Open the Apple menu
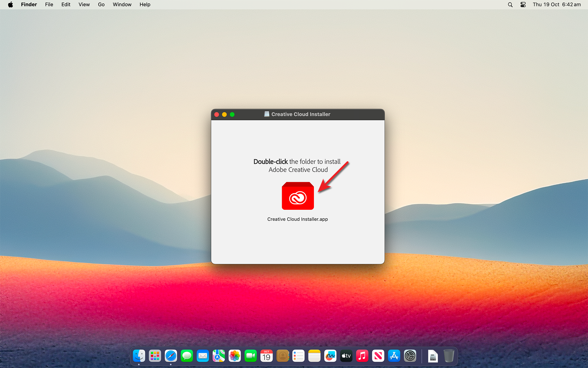588x368 pixels. coord(10,5)
